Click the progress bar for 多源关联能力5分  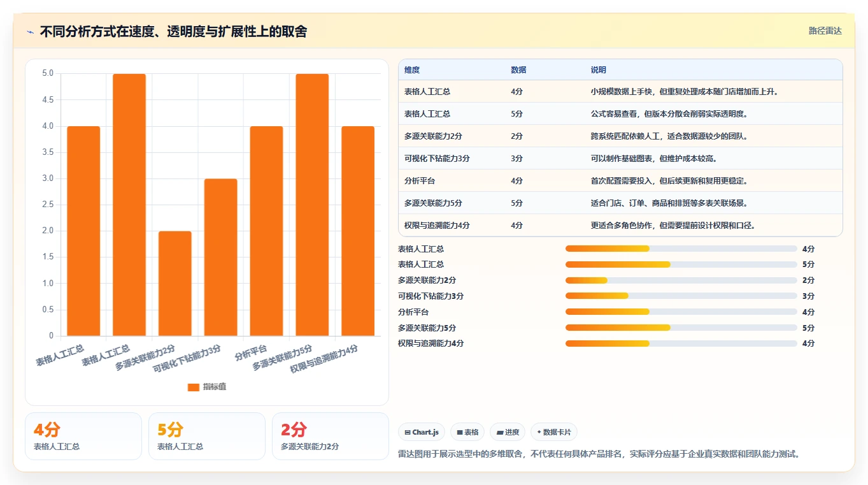pyautogui.click(x=681, y=328)
